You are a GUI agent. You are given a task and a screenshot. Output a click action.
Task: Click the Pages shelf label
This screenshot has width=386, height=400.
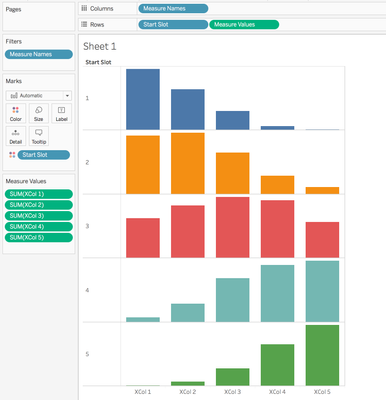(x=13, y=9)
